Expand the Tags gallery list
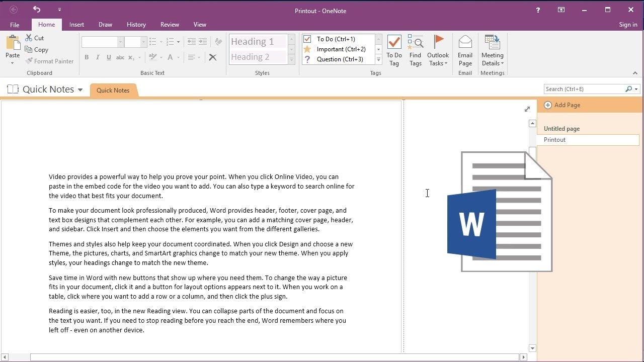The height and width of the screenshot is (362, 644). [x=378, y=60]
